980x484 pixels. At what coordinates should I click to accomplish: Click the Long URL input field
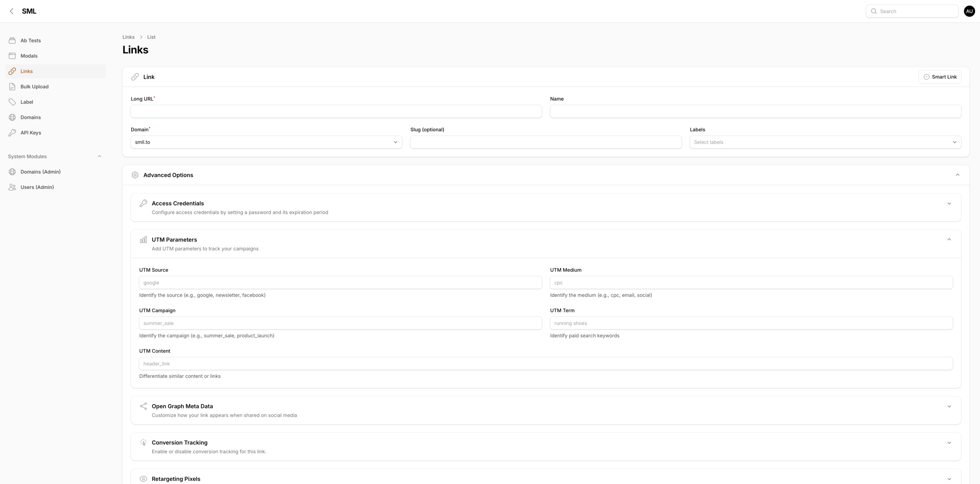(x=336, y=112)
